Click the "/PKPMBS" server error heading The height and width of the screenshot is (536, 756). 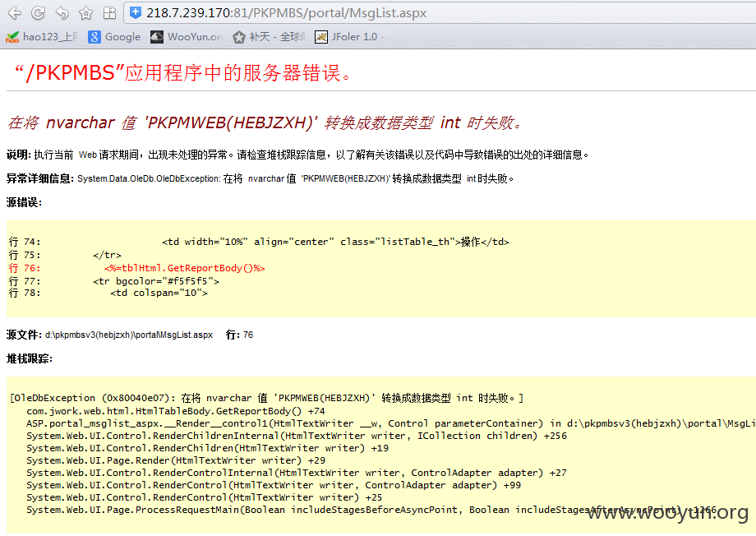pos(182,73)
